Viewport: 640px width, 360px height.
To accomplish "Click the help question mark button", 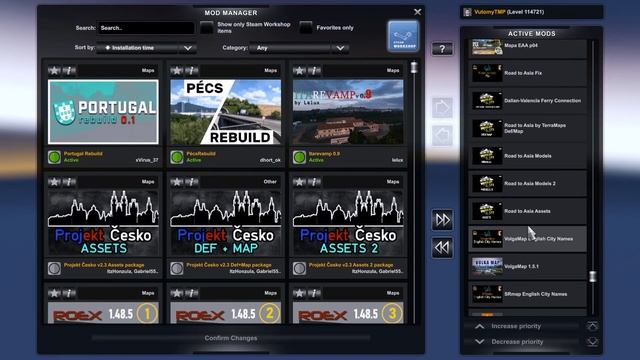I will point(442,49).
